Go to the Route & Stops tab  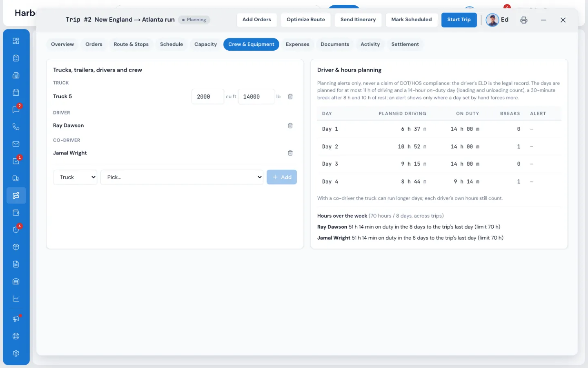131,44
